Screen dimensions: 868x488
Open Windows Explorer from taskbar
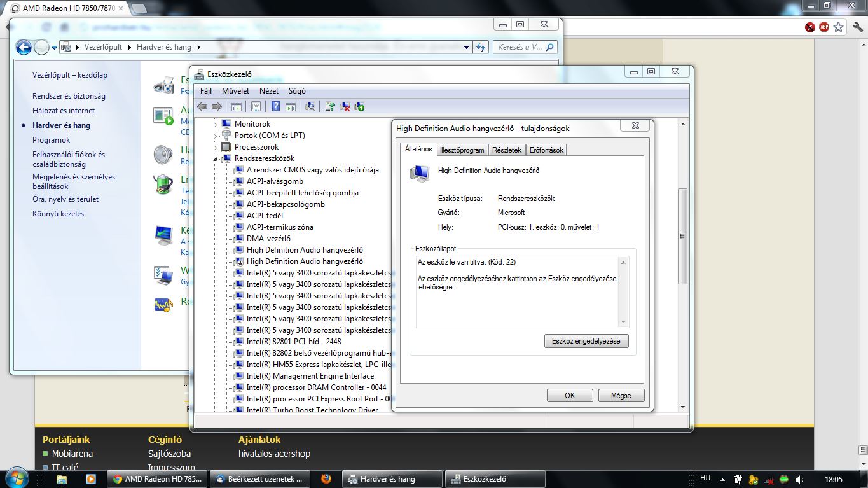click(62, 479)
